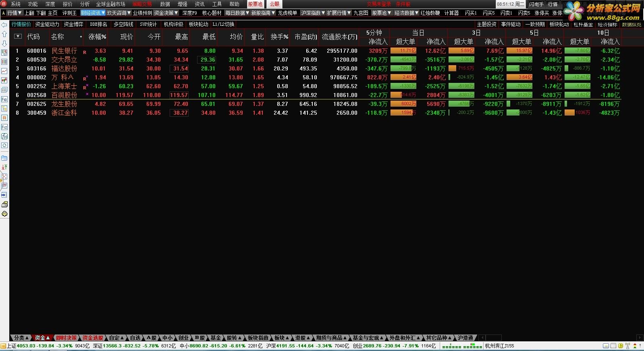Click the red-green arrows icon in left sidebar
The height and width of the screenshot is (351, 644).
tap(4, 167)
